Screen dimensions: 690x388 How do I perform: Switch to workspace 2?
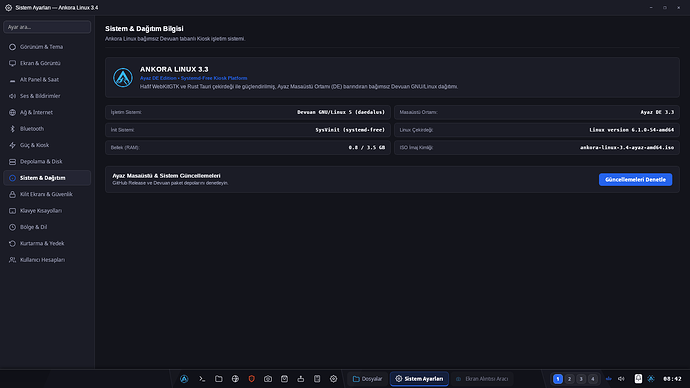(569, 379)
